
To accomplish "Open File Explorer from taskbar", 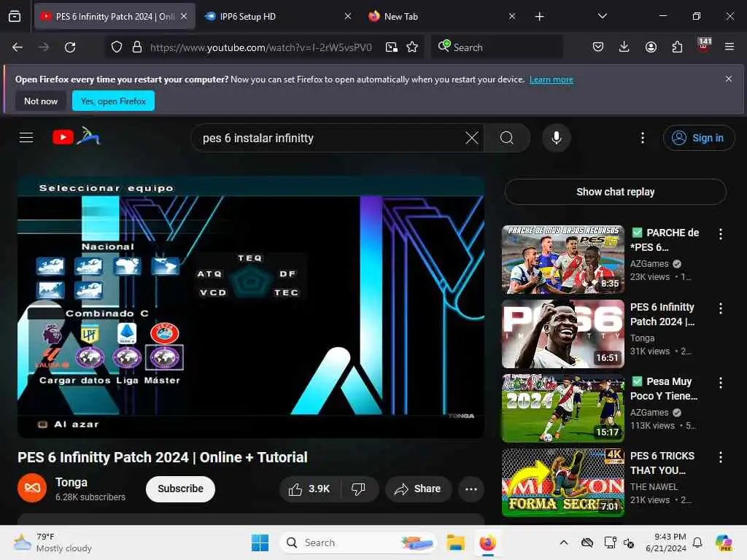I will pyautogui.click(x=455, y=542).
